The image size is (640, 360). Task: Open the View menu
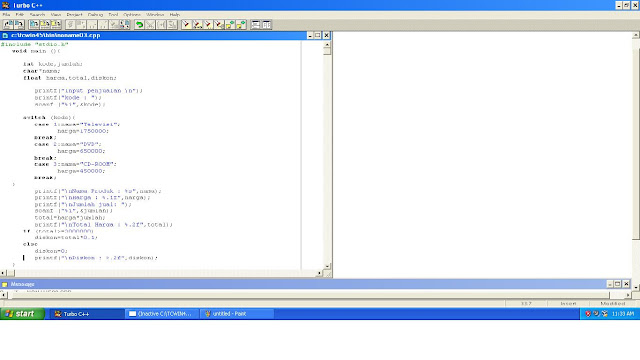click(x=56, y=15)
